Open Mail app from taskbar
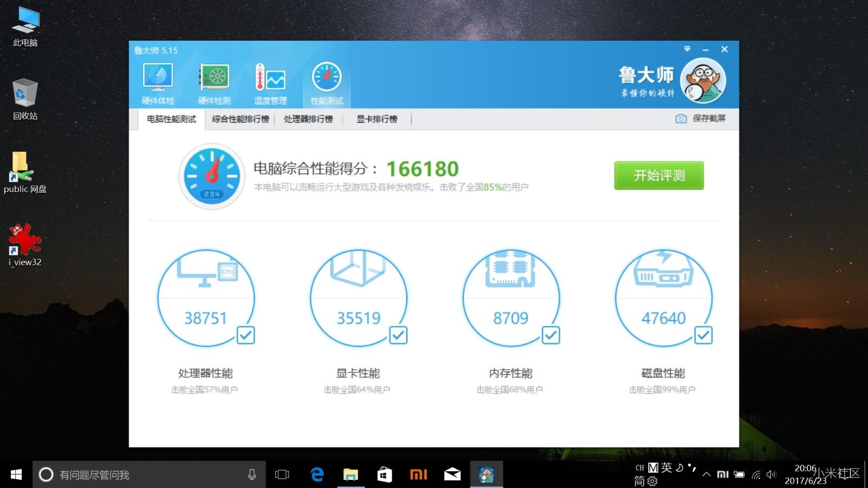 452,474
